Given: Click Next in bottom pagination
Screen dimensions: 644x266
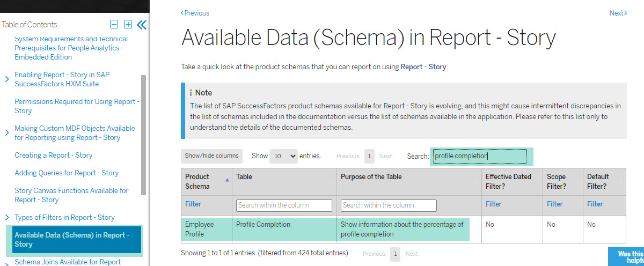Looking at the screenshot, I should pos(412,254).
